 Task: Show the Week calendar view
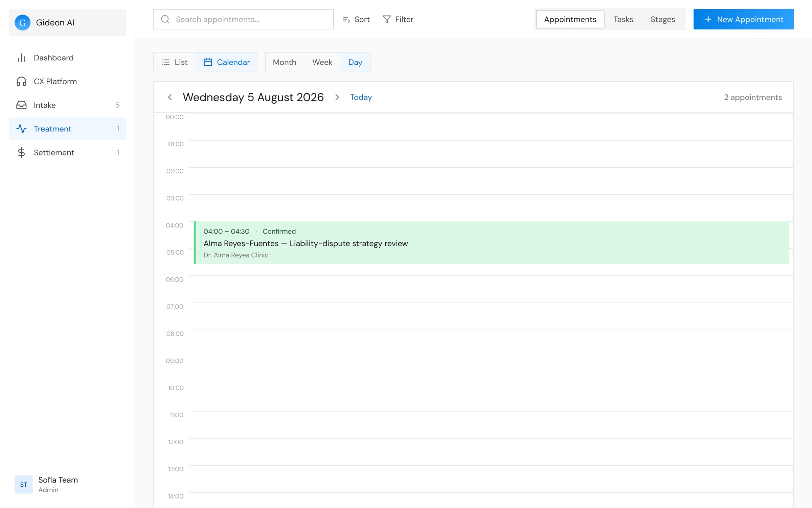322,62
